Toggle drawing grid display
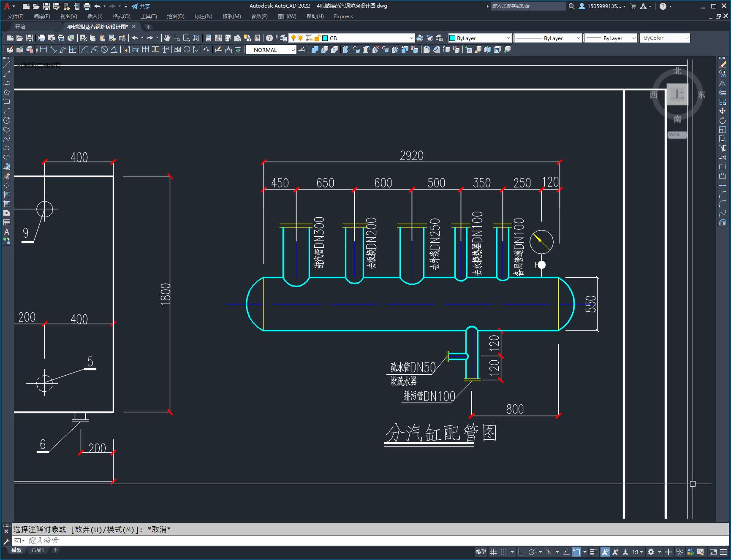 pyautogui.click(x=493, y=552)
